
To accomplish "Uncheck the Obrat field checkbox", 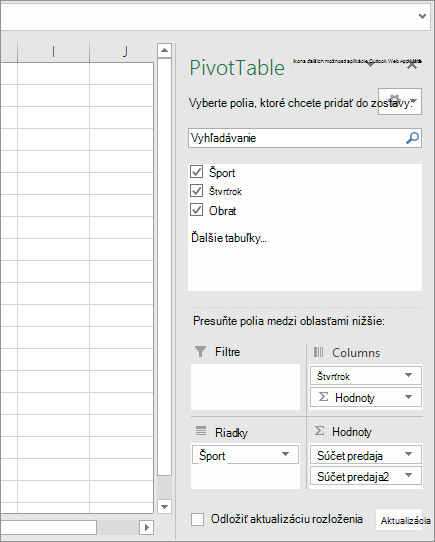I will 196,209.
